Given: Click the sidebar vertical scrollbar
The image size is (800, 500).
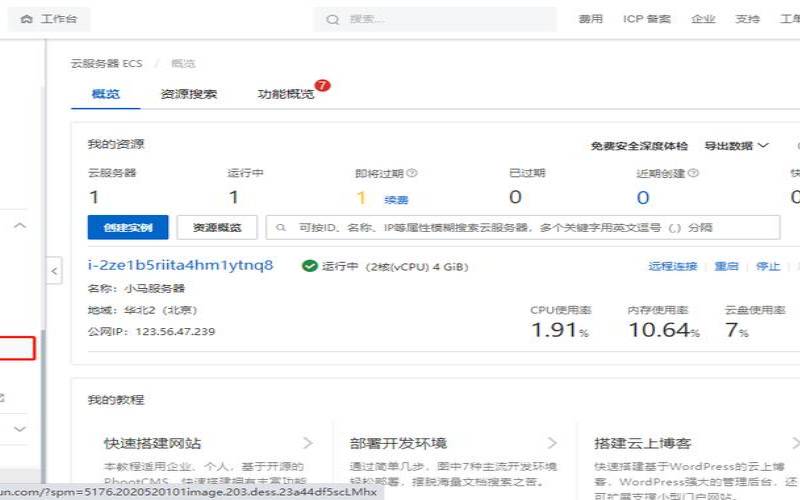Looking at the screenshot, I should coord(44,406).
